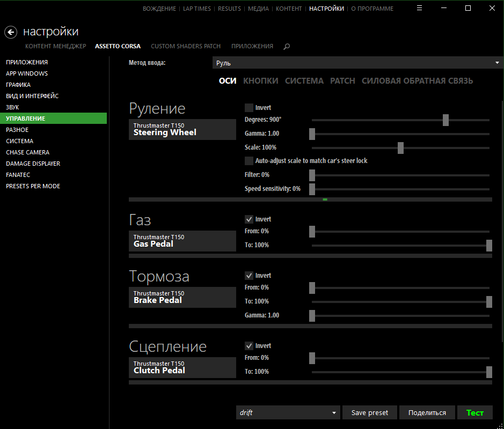Go to КОНТЕНТ section
Viewport: 504px width, 429px height.
click(x=289, y=9)
